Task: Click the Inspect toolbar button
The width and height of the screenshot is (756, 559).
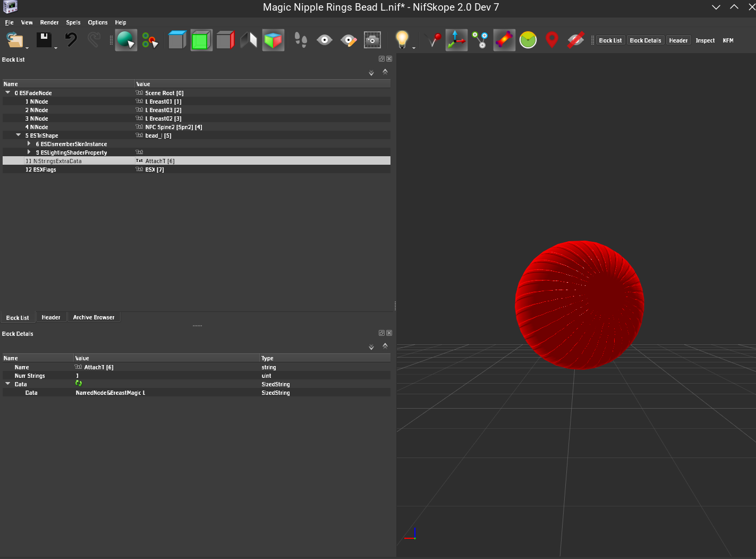Action: coord(705,40)
